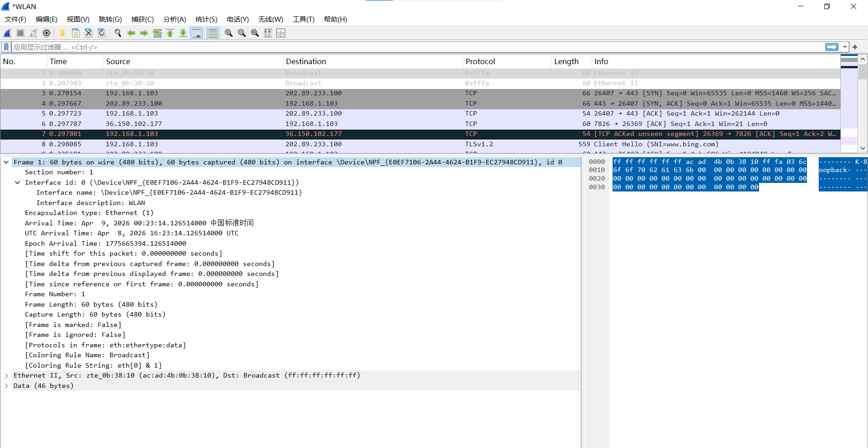Sort by the Source column header
This screenshot has width=868, height=448.
193,61
